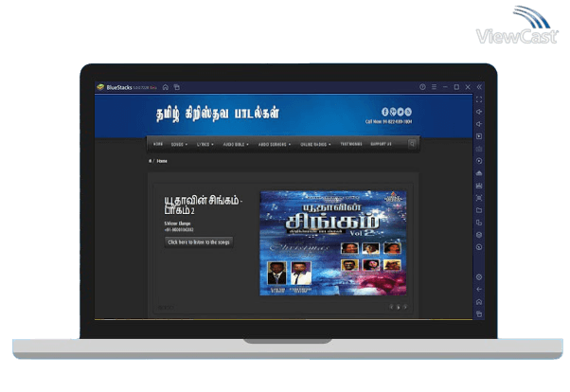Click the phone number under album title
This screenshot has height=392, width=570.
(179, 230)
